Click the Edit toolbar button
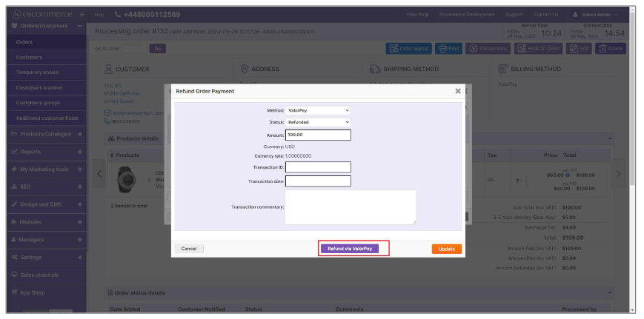This screenshot has width=644, height=319. [x=579, y=48]
